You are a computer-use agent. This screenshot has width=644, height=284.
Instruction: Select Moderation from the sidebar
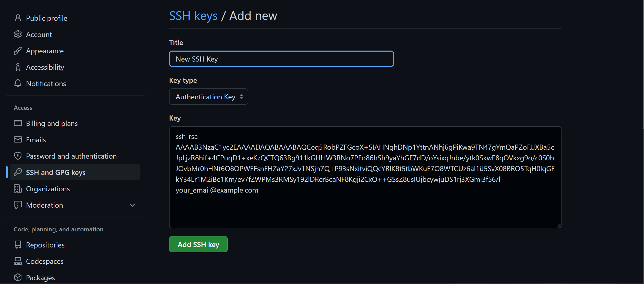[44, 205]
